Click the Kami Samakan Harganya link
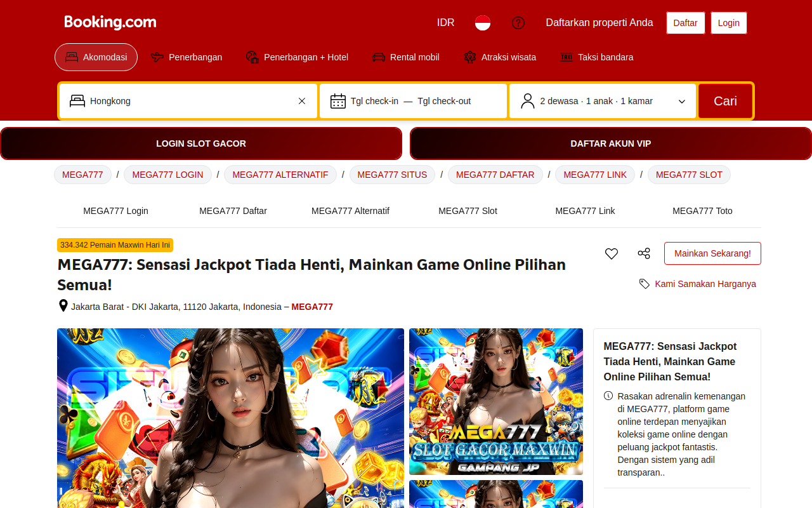Viewport: 812px width, 508px height. 705,284
